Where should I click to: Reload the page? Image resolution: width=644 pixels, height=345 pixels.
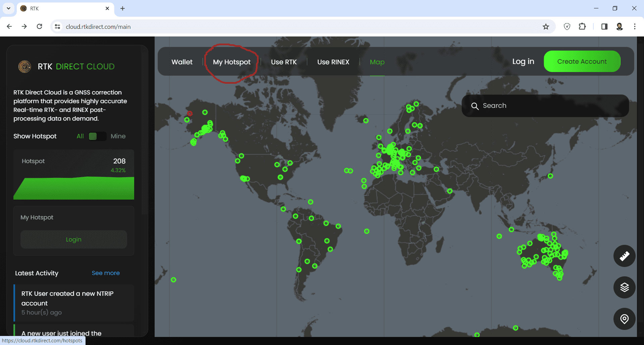click(39, 26)
